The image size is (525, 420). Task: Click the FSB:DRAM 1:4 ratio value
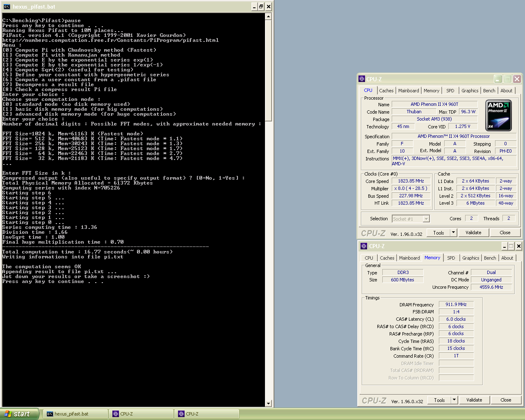click(x=456, y=312)
